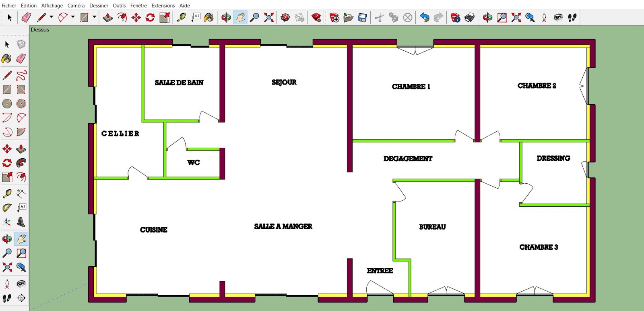The width and height of the screenshot is (644, 311).
Task: Activate the Follow Me tool
Action: click(21, 163)
